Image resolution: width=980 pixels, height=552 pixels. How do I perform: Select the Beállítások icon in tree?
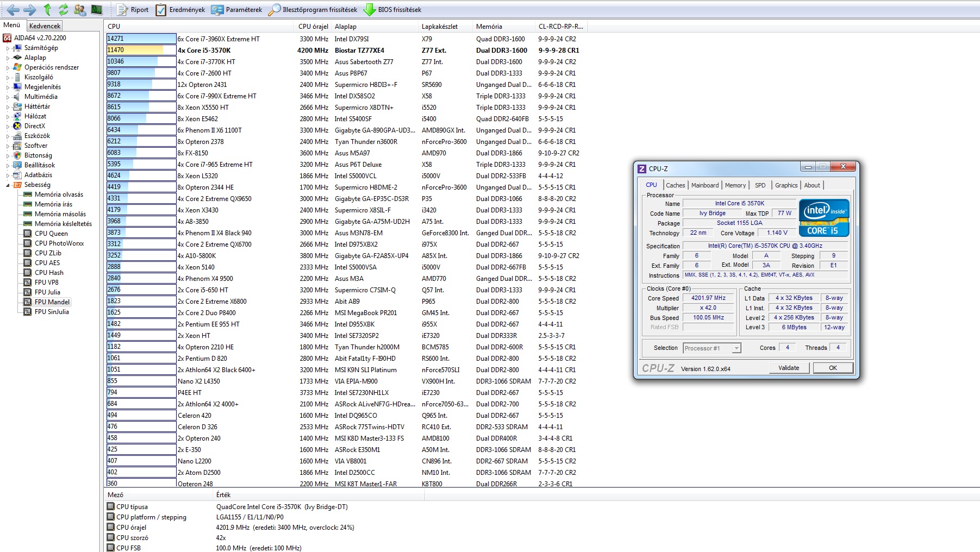pyautogui.click(x=17, y=165)
